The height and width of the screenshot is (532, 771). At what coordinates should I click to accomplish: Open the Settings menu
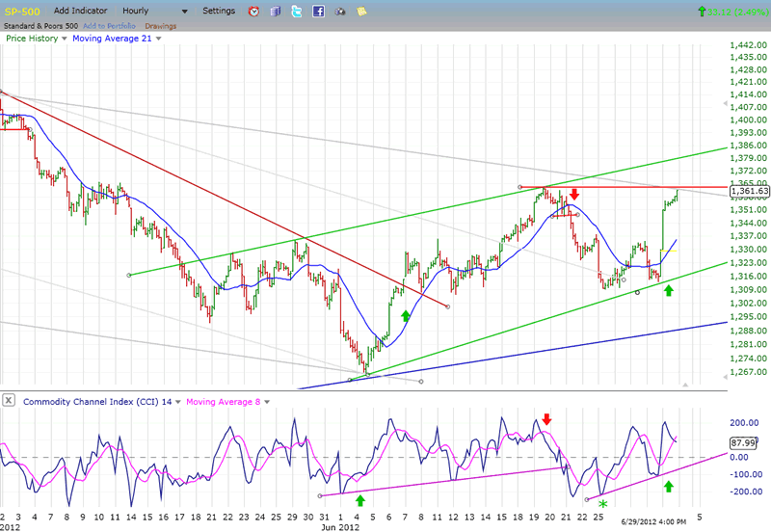point(220,11)
